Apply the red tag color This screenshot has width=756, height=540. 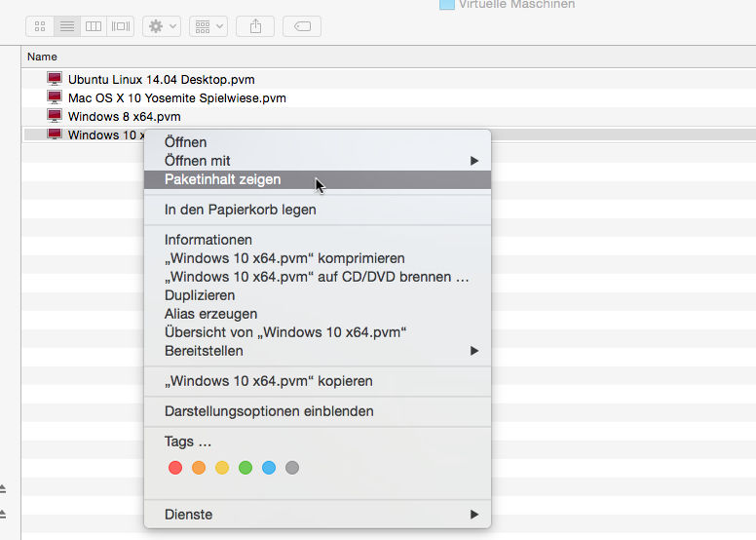pos(175,468)
